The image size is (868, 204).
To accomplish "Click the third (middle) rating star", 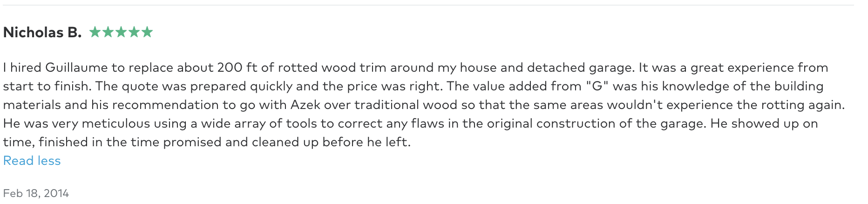I will [121, 32].
